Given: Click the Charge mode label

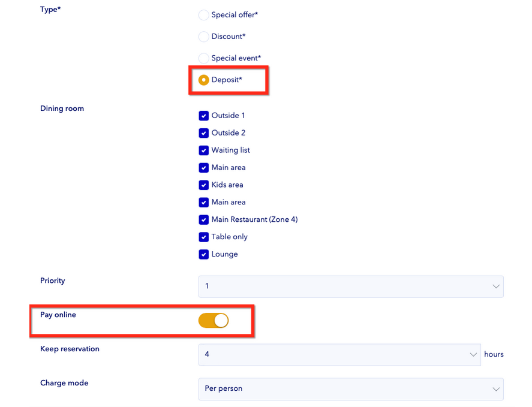Looking at the screenshot, I should pyautogui.click(x=64, y=383).
